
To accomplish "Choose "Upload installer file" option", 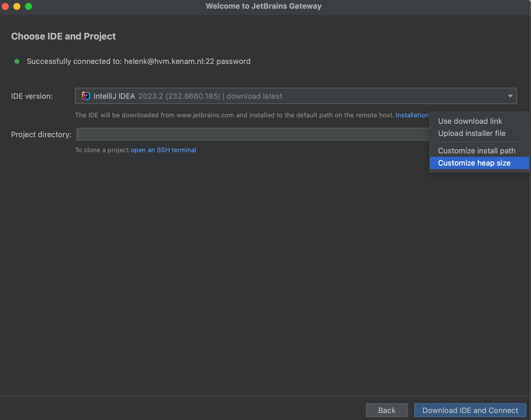I will [471, 133].
